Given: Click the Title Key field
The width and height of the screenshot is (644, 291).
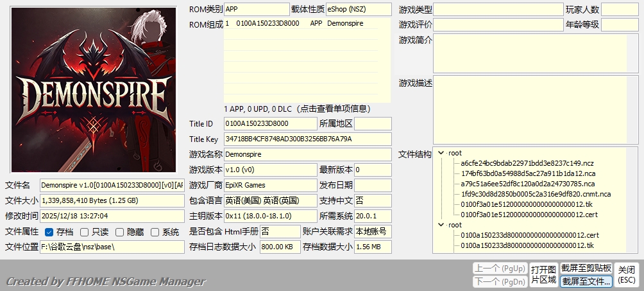Looking at the screenshot, I should tap(307, 139).
